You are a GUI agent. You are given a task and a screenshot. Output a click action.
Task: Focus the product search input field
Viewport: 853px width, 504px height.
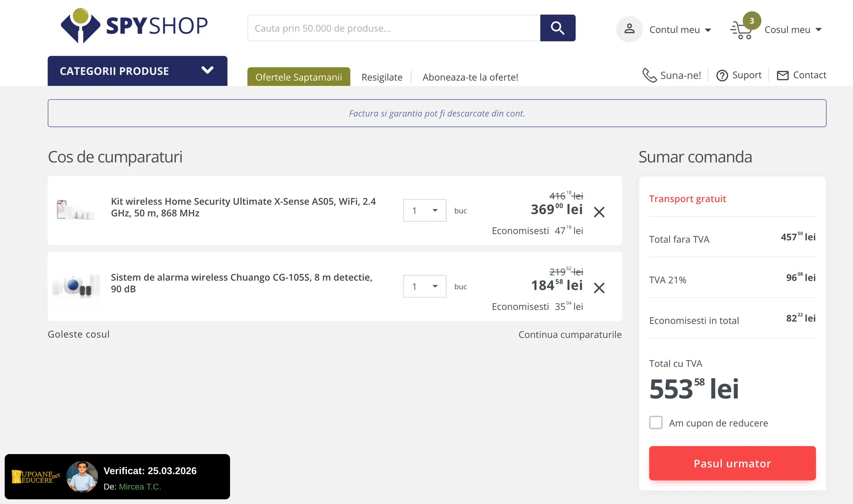click(394, 28)
